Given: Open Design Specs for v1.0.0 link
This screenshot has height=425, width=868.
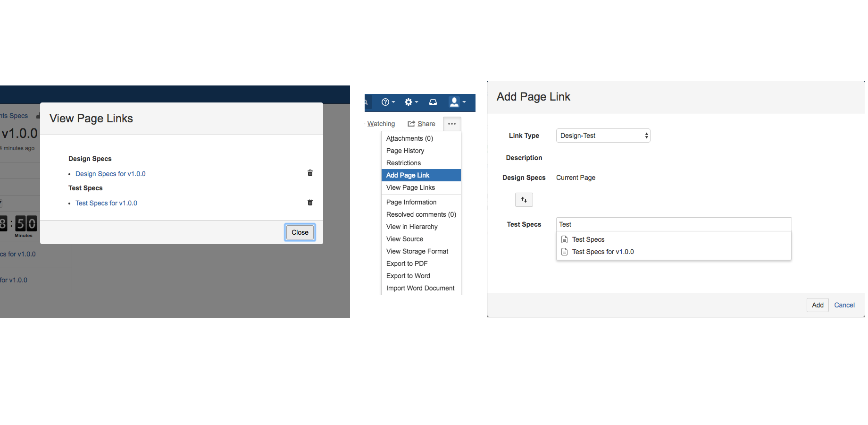Looking at the screenshot, I should pos(110,174).
